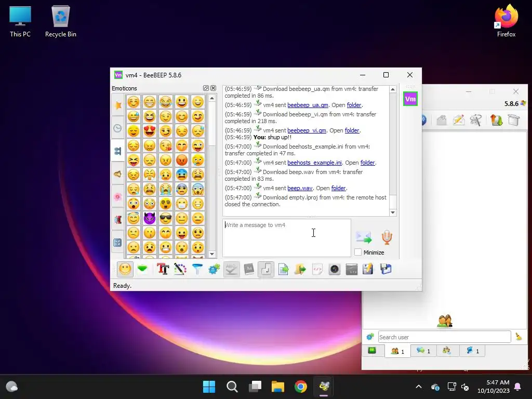Close the Emoticons panel
Image resolution: width=532 pixels, height=399 pixels.
(213, 88)
